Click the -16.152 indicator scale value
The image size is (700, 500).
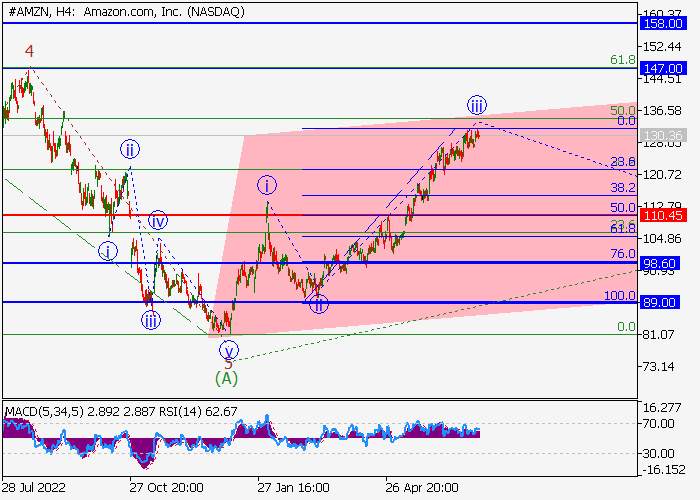point(663,469)
